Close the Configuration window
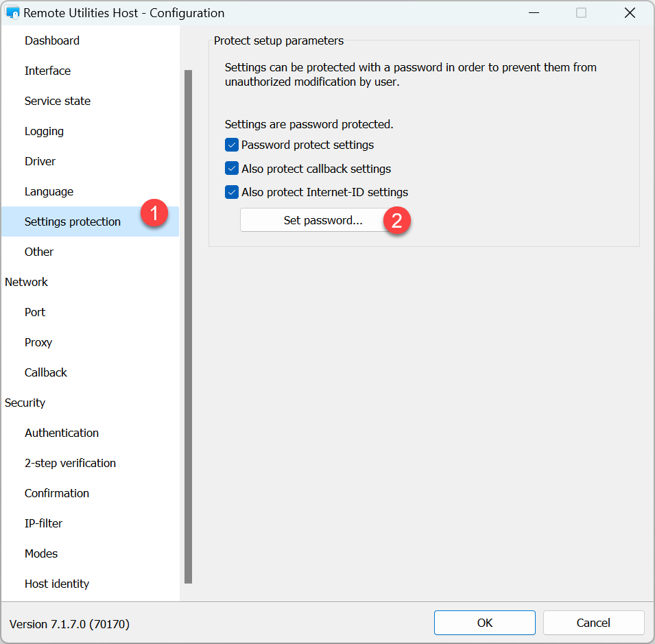The height and width of the screenshot is (644, 655). coord(630,13)
